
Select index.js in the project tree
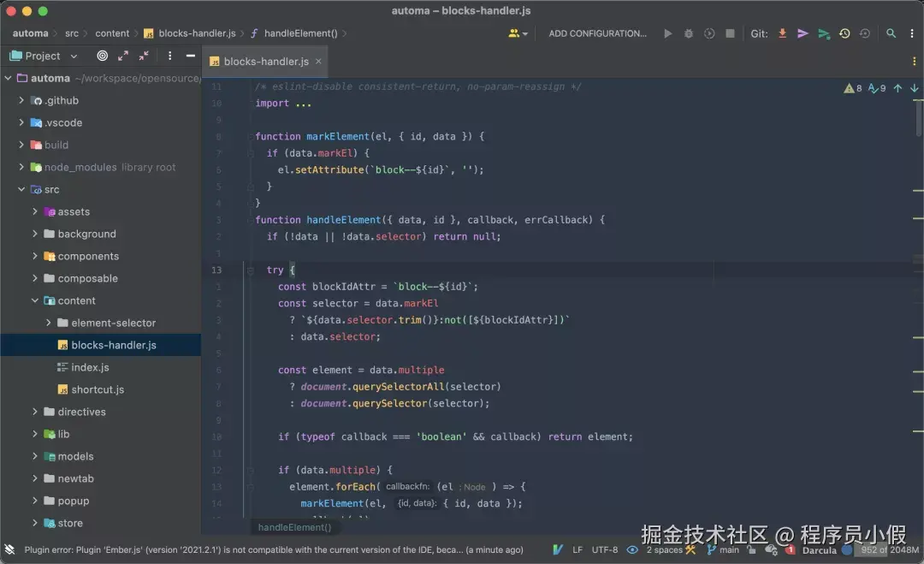(x=90, y=367)
